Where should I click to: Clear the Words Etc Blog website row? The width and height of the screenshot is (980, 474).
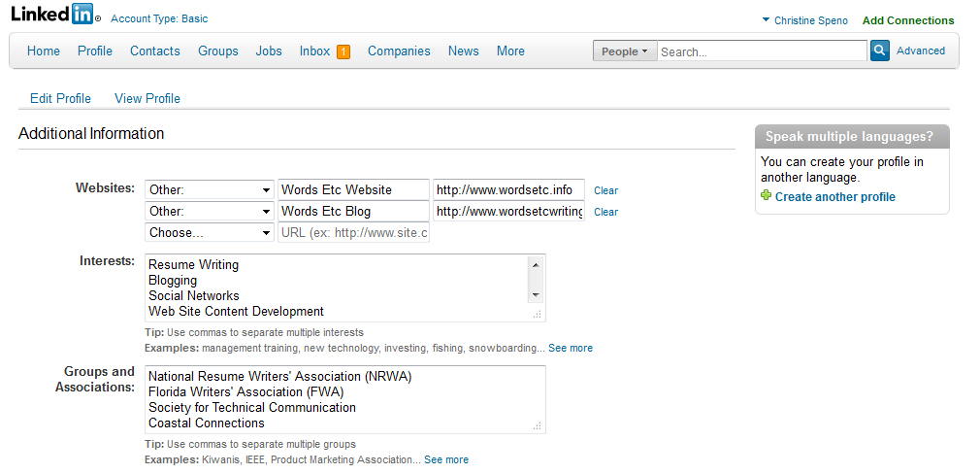[605, 212]
